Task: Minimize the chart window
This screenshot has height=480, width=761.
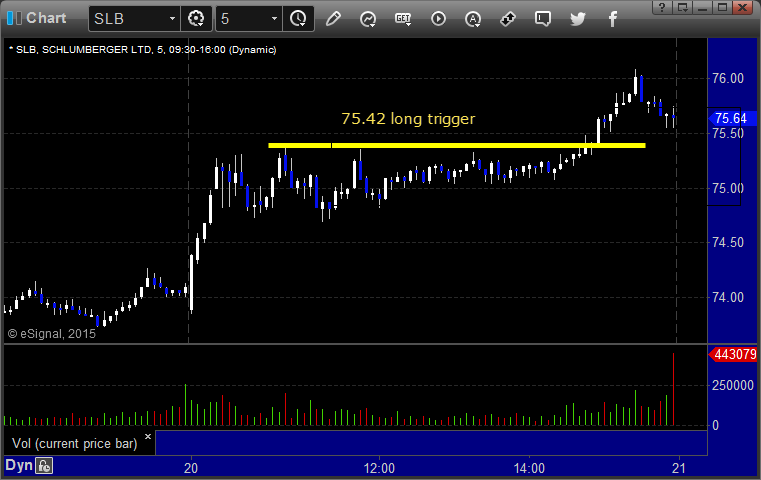Action: tap(702, 7)
